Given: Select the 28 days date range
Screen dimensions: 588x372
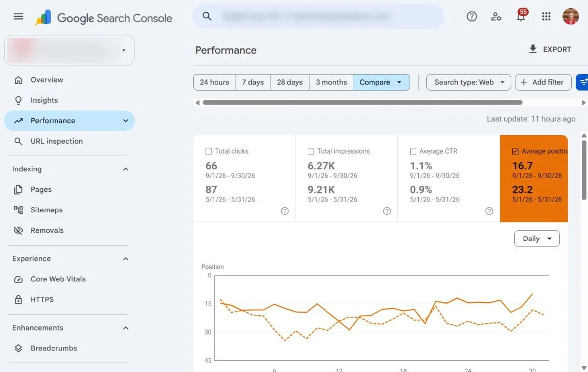Looking at the screenshot, I should (x=290, y=82).
